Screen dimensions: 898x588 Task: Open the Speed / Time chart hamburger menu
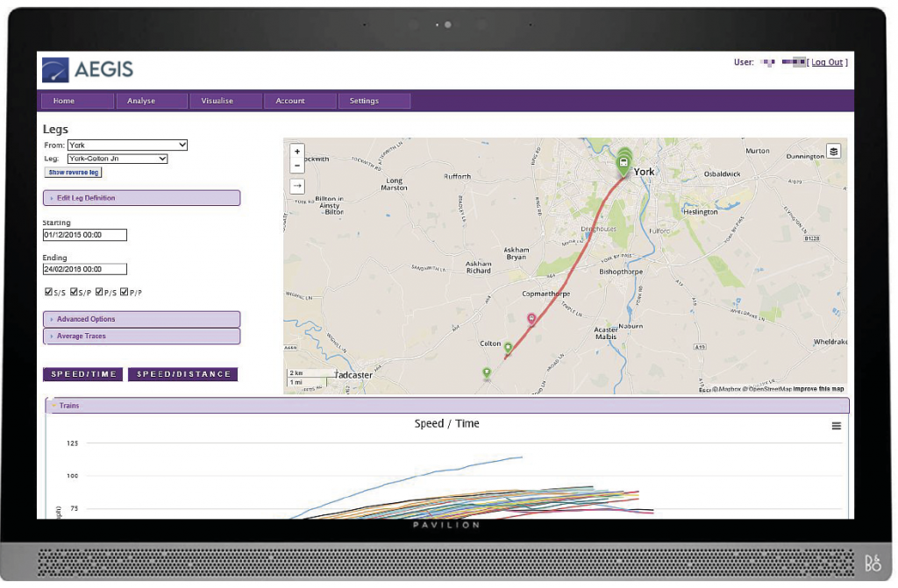[836, 426]
